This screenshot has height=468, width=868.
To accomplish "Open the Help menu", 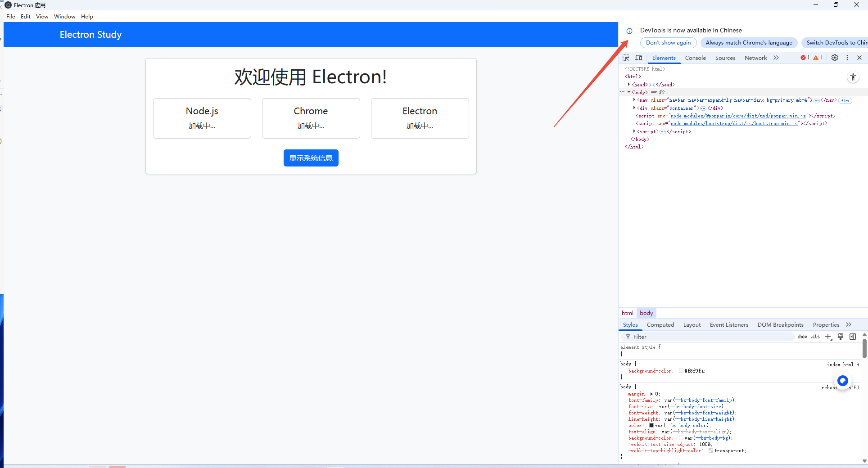I will (x=87, y=17).
